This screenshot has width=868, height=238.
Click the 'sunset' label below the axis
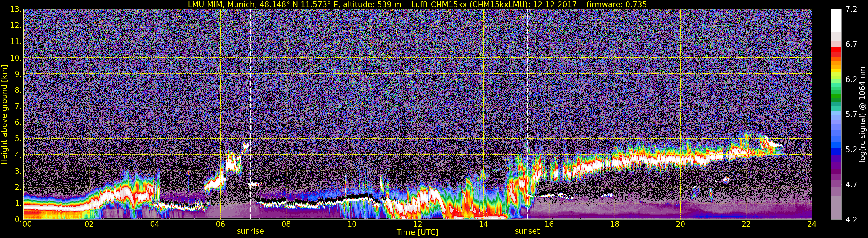(527, 231)
